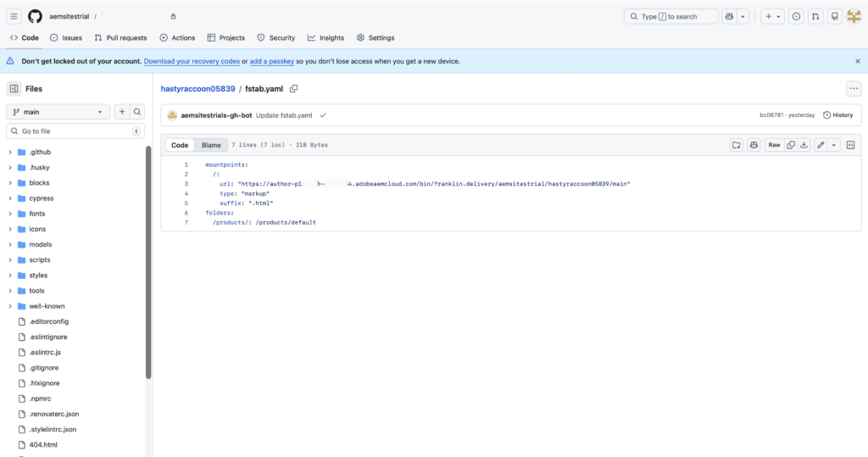Open the .renovaterc.json file
868x457 pixels.
coord(53,414)
